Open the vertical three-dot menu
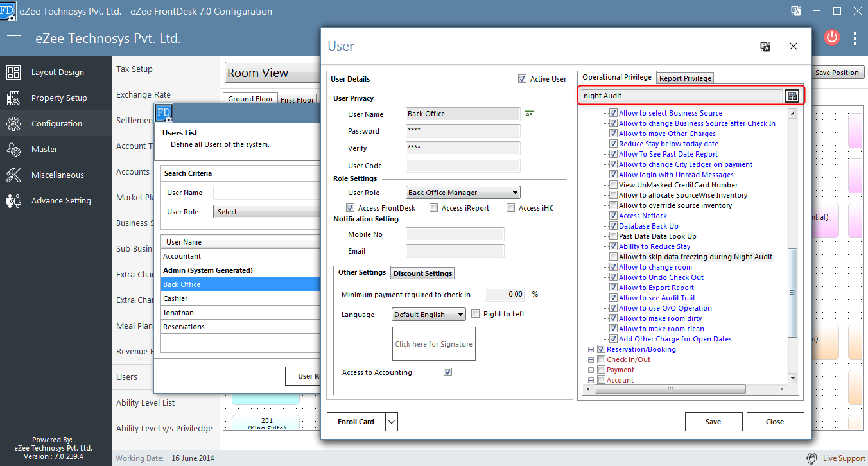The height and width of the screenshot is (466, 868). tap(855, 38)
